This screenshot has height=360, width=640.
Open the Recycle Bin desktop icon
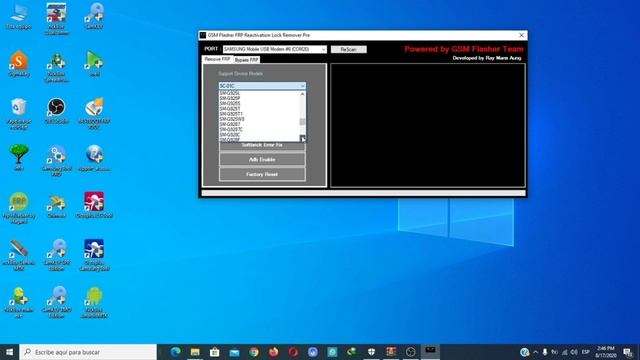[x=19, y=113]
